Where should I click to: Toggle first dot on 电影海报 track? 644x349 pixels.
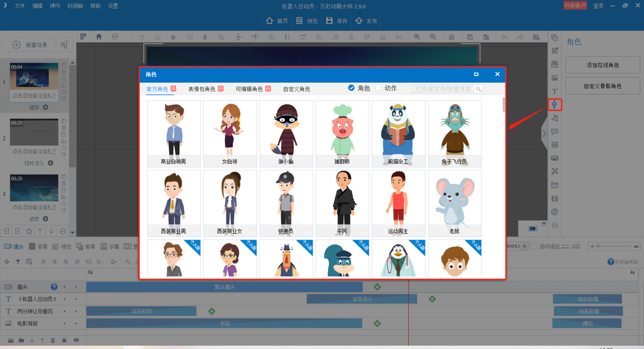pos(65,323)
